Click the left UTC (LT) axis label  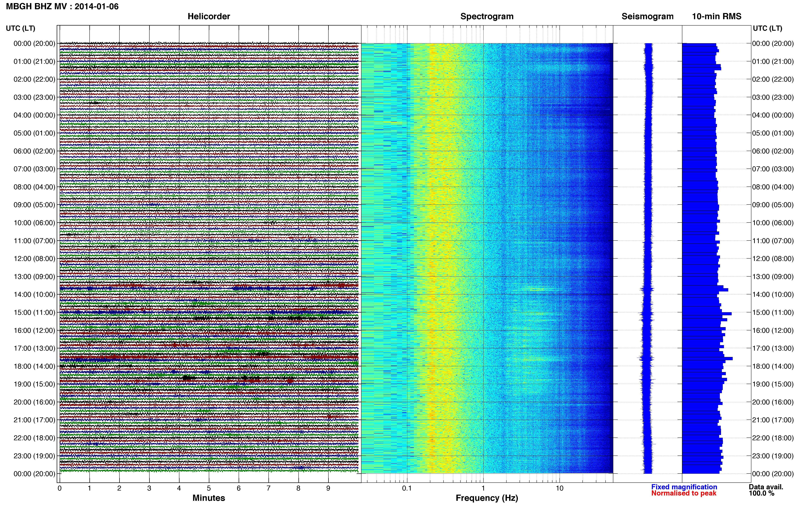21,28
